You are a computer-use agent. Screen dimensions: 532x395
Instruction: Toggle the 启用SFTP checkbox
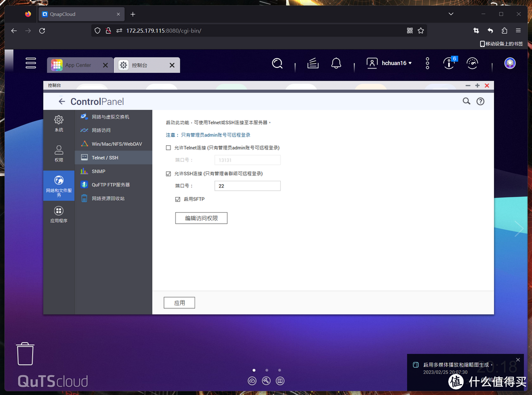pos(178,199)
